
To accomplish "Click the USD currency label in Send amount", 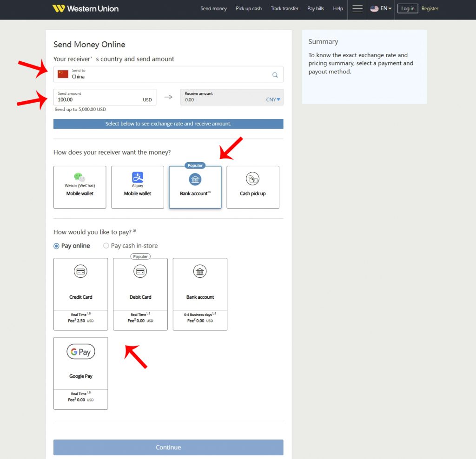I will point(147,100).
